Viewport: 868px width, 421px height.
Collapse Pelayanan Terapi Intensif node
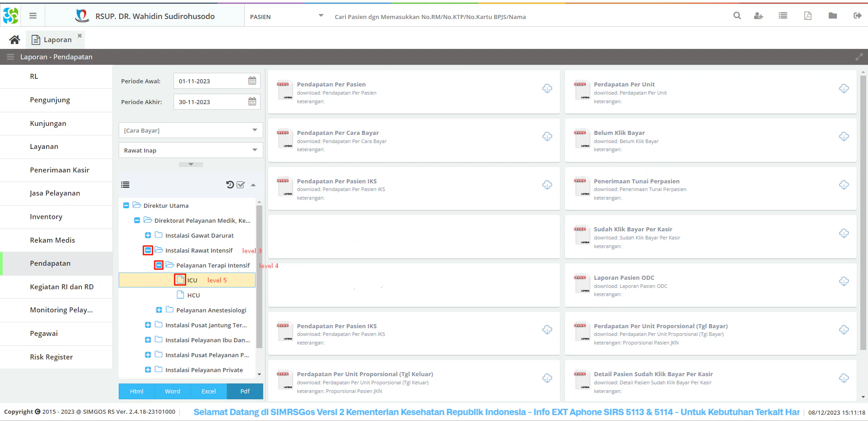tap(159, 265)
